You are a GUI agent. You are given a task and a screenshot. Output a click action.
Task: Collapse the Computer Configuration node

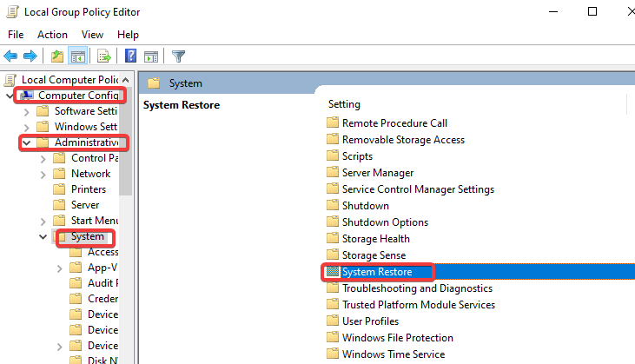click(x=10, y=96)
